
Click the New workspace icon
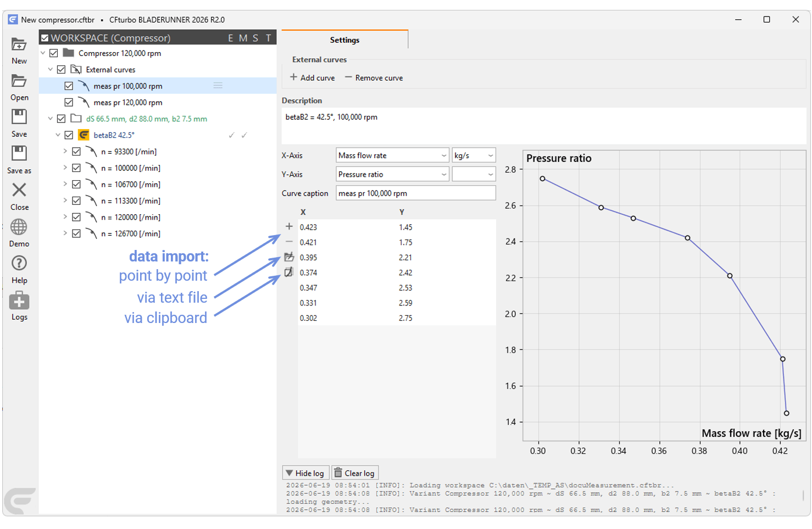pos(19,44)
